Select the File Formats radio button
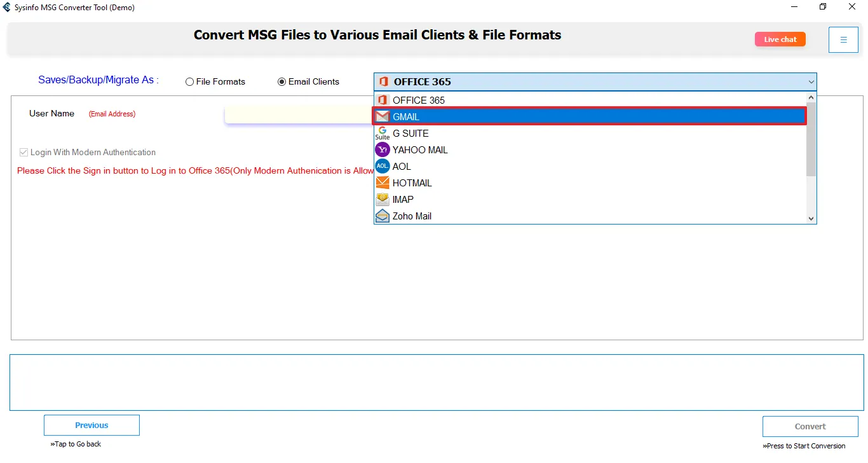Viewport: 868px width, 463px height. point(189,82)
